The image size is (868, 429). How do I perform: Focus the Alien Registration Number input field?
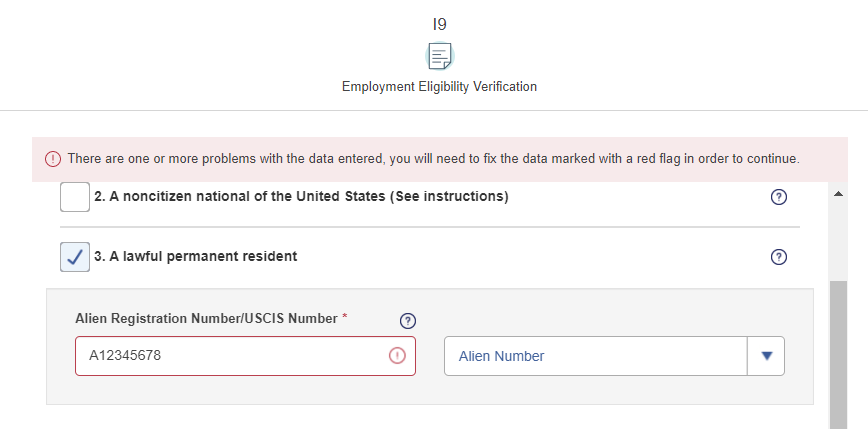pos(245,356)
